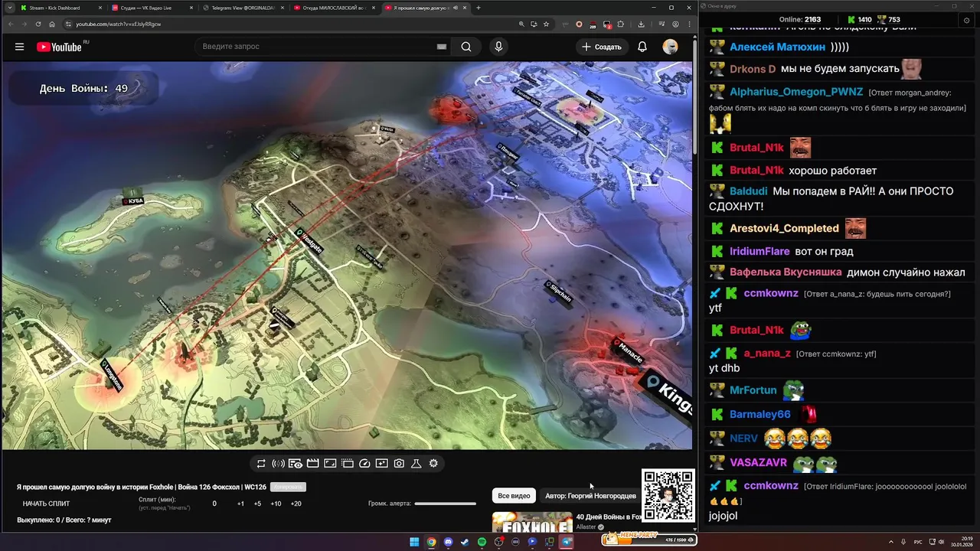Open Google Chrome from the taskbar
This screenshot has height=551, width=980.
coord(431,542)
